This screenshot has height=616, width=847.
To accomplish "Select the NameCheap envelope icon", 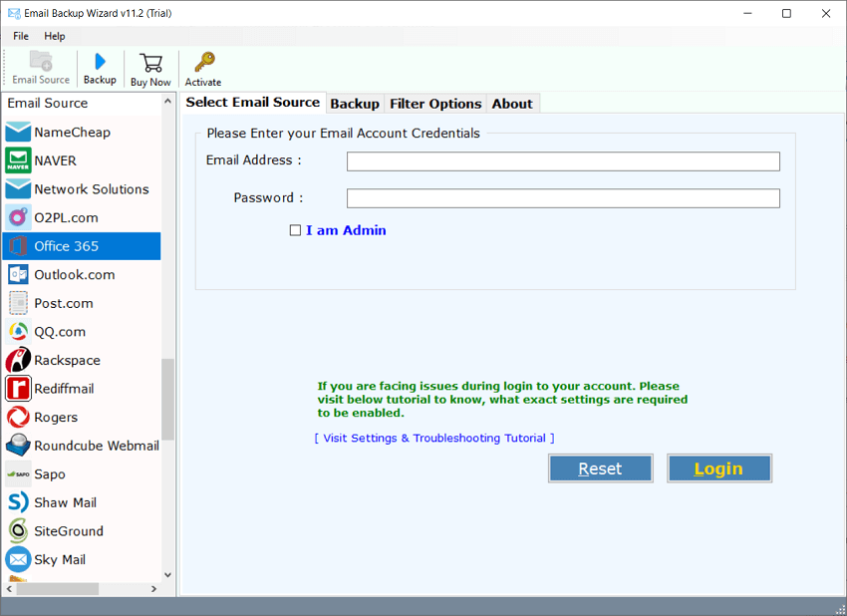I will 18,132.
